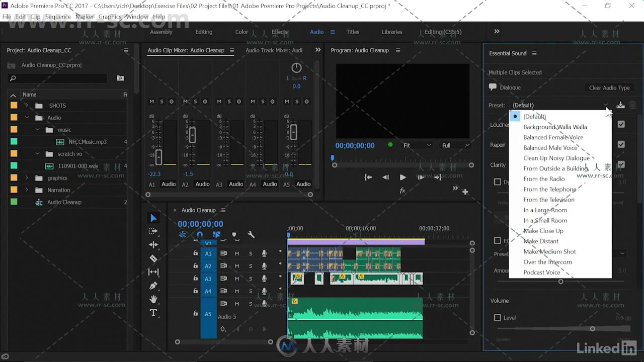Open the Full playback resolution dropdown
The height and width of the screenshot is (362, 644).
coord(455,145)
